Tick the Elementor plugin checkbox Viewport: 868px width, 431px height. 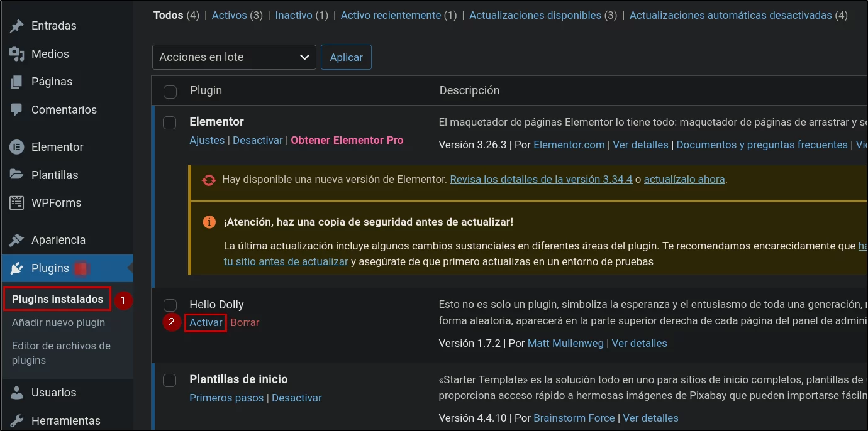170,123
